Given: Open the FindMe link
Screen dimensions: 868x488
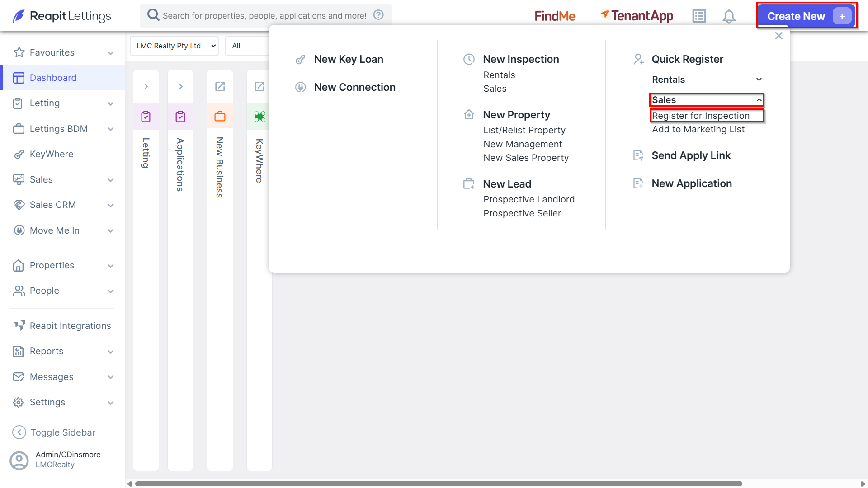Looking at the screenshot, I should [555, 16].
